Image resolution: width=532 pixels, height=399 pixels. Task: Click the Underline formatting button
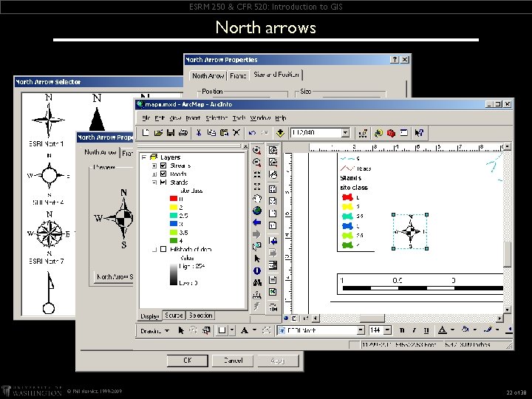click(426, 330)
